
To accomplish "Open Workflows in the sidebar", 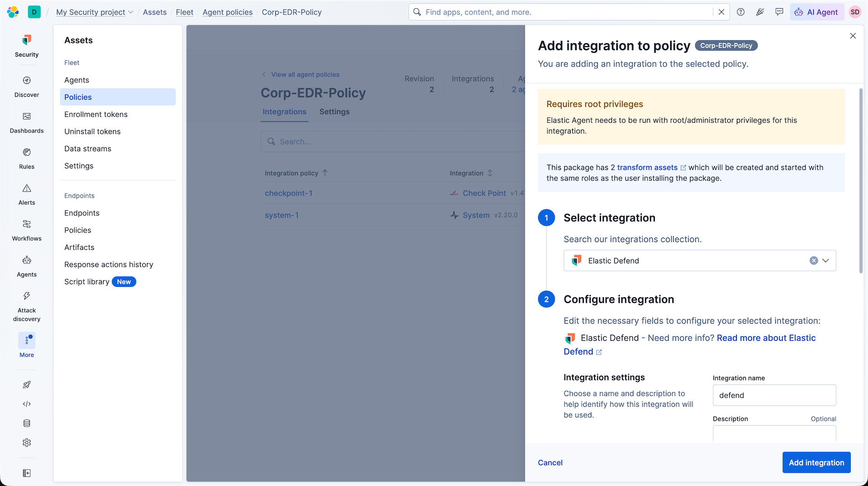I will [x=27, y=230].
